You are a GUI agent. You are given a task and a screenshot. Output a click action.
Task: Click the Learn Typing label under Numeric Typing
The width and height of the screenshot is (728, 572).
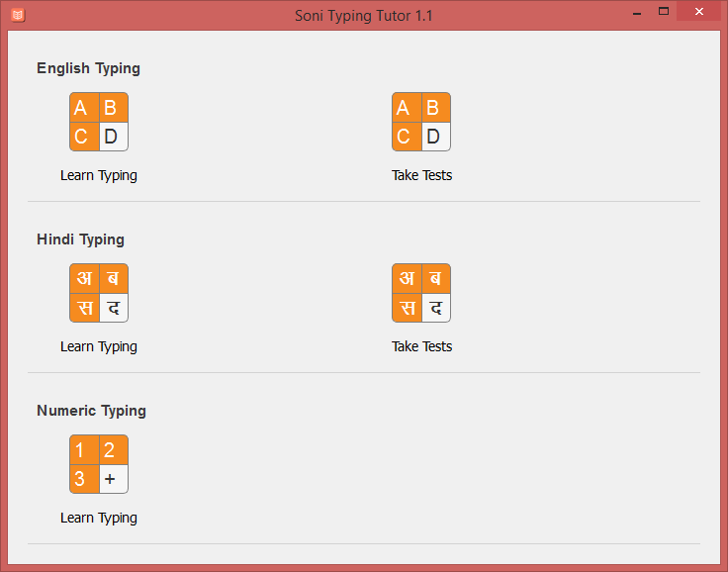(99, 519)
